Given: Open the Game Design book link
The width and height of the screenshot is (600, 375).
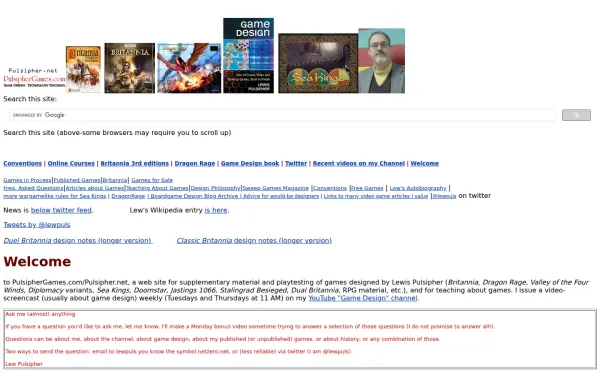Looking at the screenshot, I should pos(250,163).
